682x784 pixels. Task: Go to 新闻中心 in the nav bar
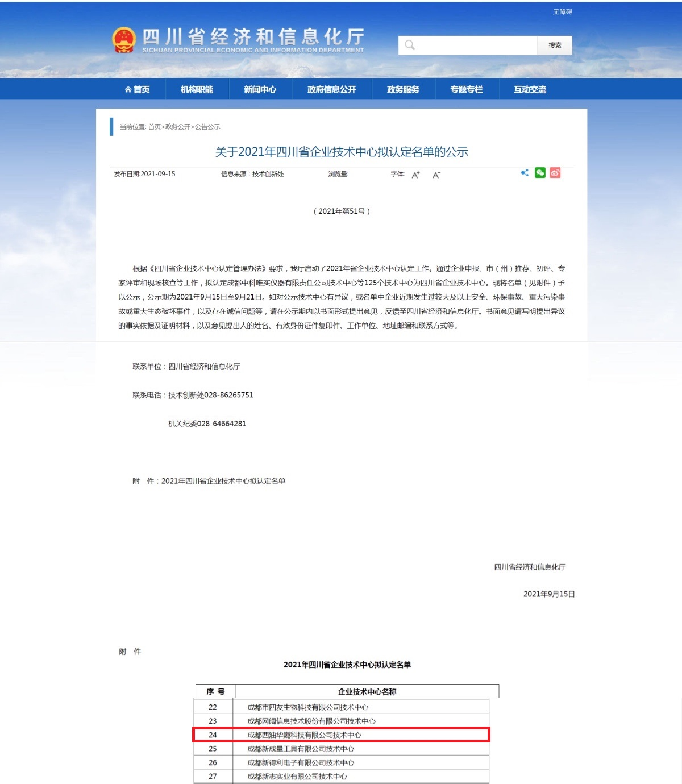click(260, 89)
